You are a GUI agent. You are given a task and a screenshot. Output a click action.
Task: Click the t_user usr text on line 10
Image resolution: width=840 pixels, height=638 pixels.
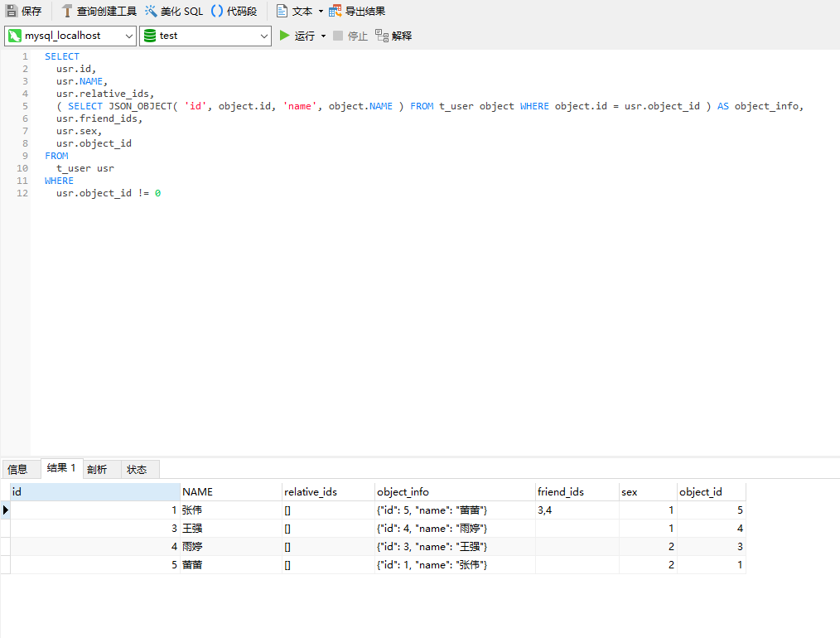(x=85, y=168)
